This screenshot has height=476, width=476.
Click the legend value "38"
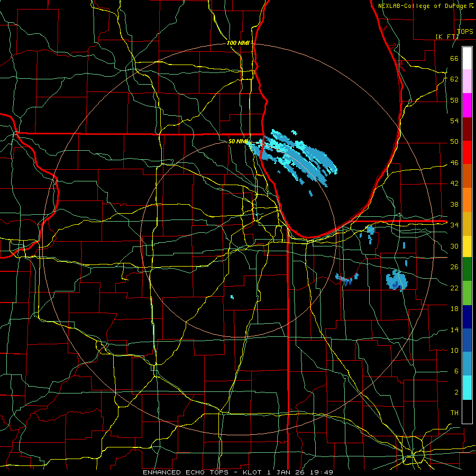tap(454, 204)
